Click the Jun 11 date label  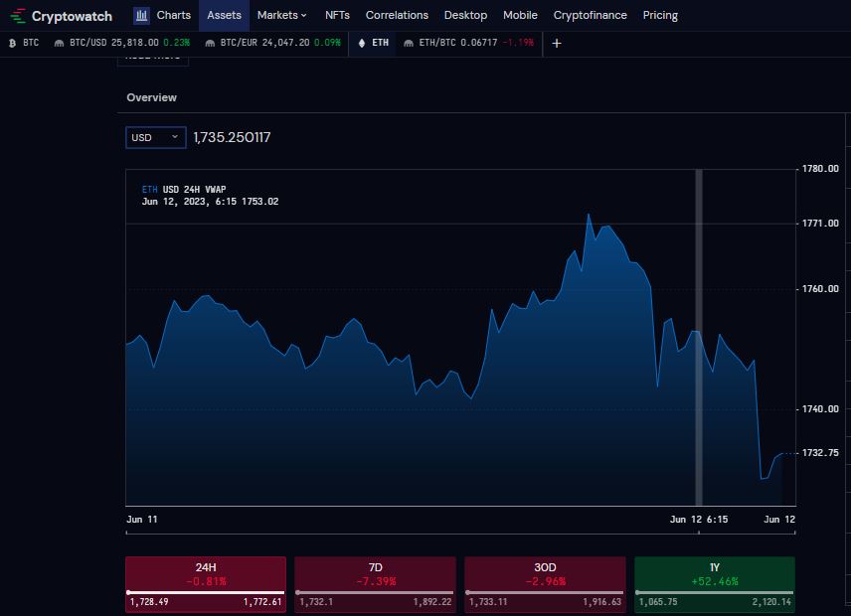[x=142, y=520]
